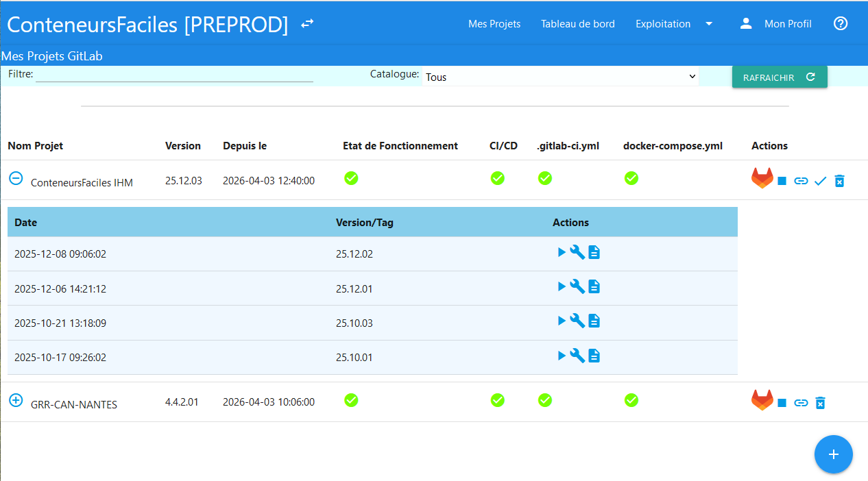Focus the Filtre input field
The height and width of the screenshot is (481, 868).
174,74
